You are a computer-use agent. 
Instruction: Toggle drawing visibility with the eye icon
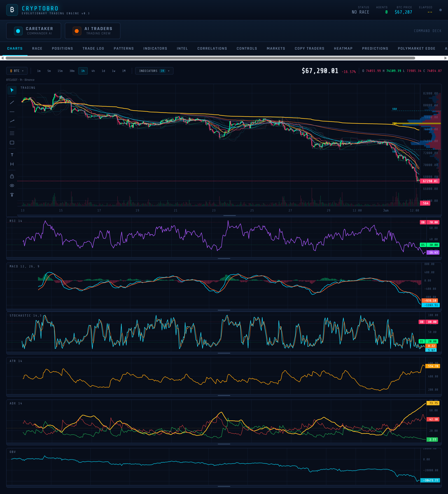(x=12, y=186)
